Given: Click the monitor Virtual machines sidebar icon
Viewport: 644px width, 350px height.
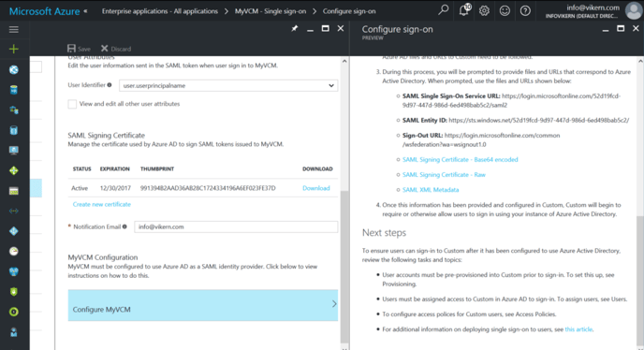Looking at the screenshot, I should tap(13, 151).
